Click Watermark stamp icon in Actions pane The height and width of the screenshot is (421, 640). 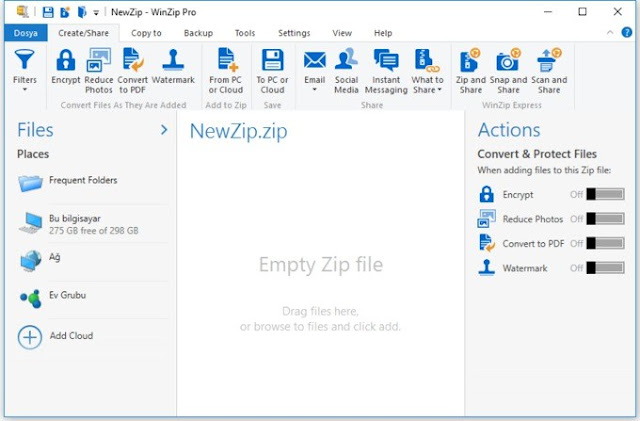click(486, 268)
